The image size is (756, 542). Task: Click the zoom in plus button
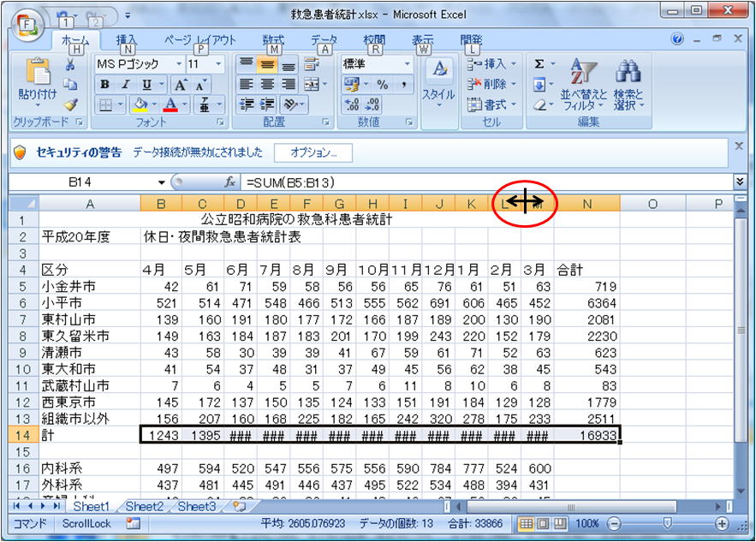pos(722,524)
